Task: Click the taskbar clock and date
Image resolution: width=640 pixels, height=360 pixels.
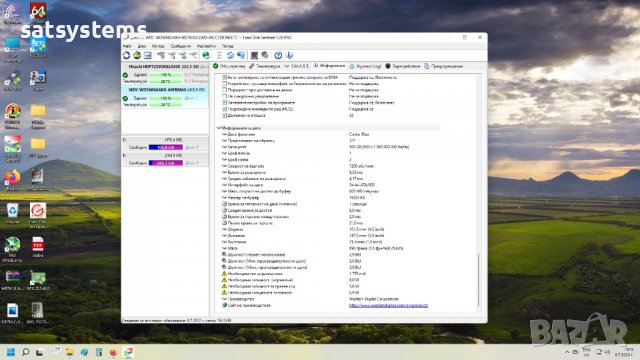Action: (x=625, y=352)
